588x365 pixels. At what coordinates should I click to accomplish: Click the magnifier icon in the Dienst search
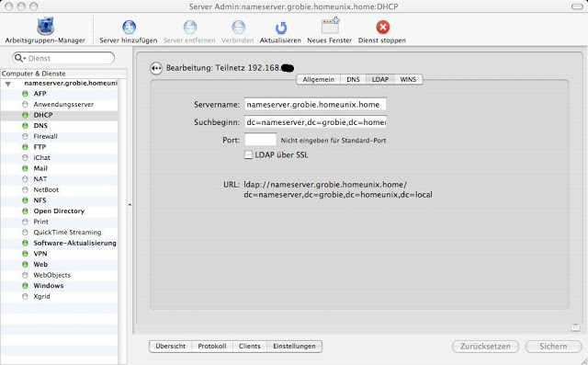[19, 58]
